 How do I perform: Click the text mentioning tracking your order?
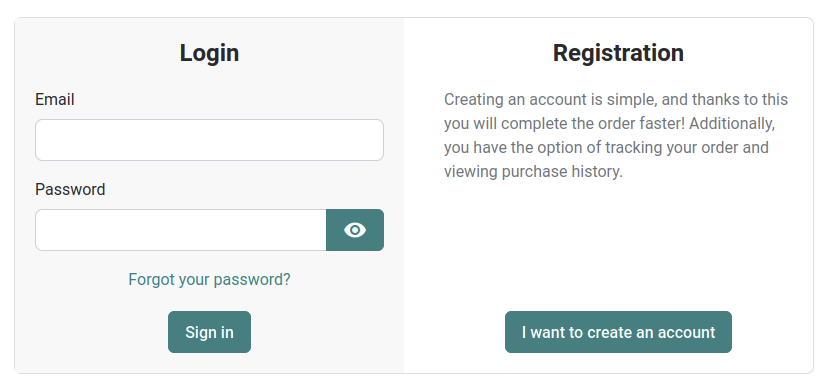click(606, 147)
